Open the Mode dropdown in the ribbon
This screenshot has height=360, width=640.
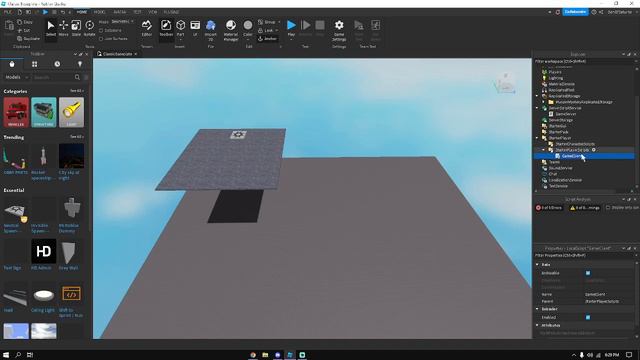[x=122, y=22]
